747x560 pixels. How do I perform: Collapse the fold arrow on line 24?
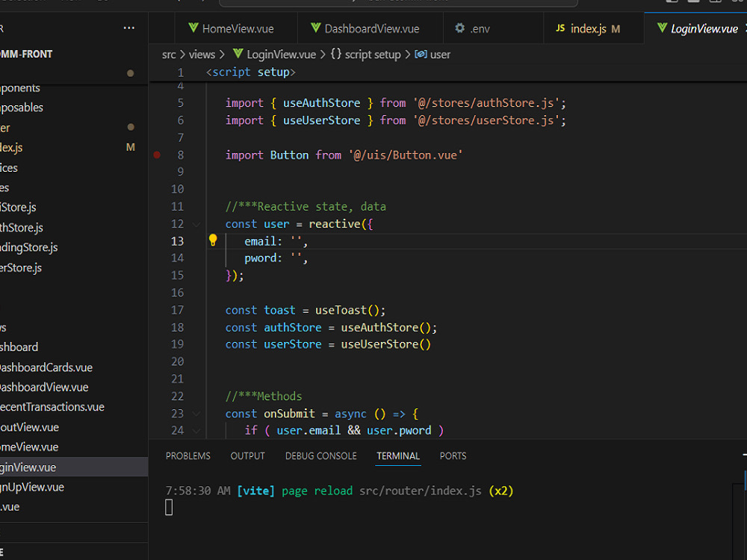[x=196, y=431]
